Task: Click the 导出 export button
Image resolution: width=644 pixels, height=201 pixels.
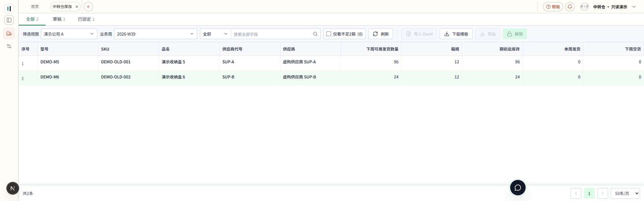Action: [488, 34]
